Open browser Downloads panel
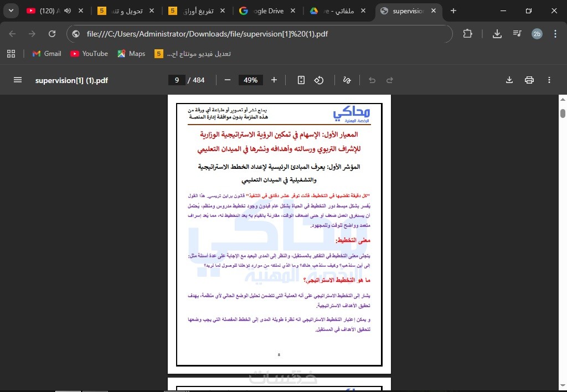The width and height of the screenshot is (567, 392). point(497,34)
